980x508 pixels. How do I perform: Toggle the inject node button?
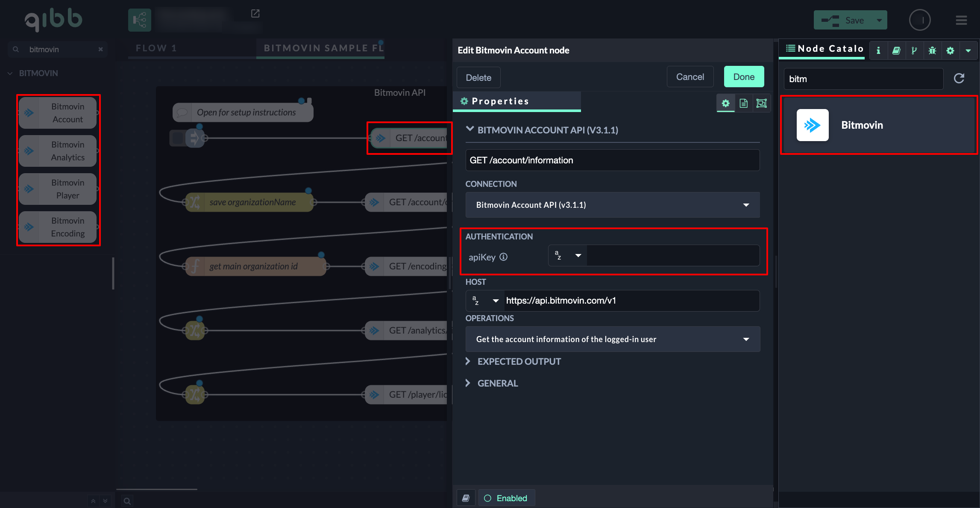click(177, 138)
